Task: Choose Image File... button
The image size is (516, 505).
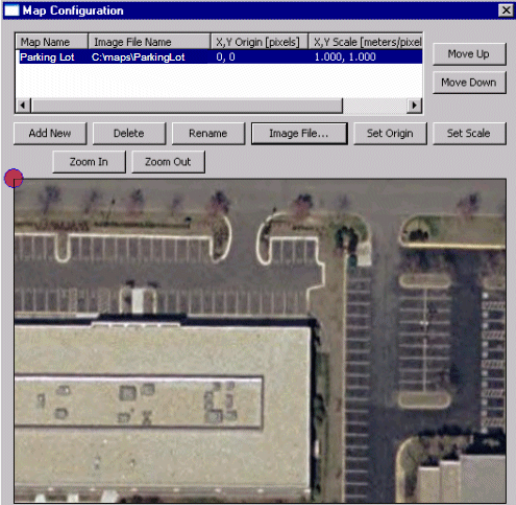Action: [x=299, y=133]
